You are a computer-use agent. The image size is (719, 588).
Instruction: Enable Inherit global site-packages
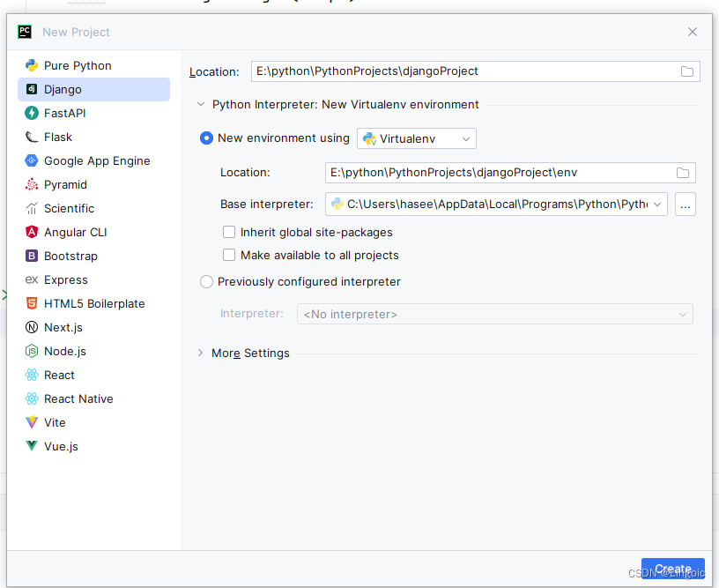[229, 232]
